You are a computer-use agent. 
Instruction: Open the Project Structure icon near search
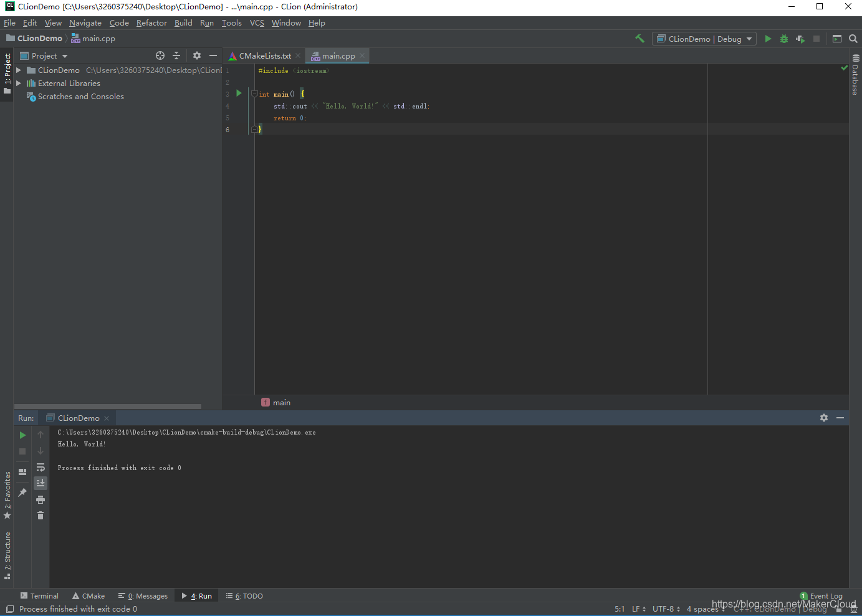(837, 39)
